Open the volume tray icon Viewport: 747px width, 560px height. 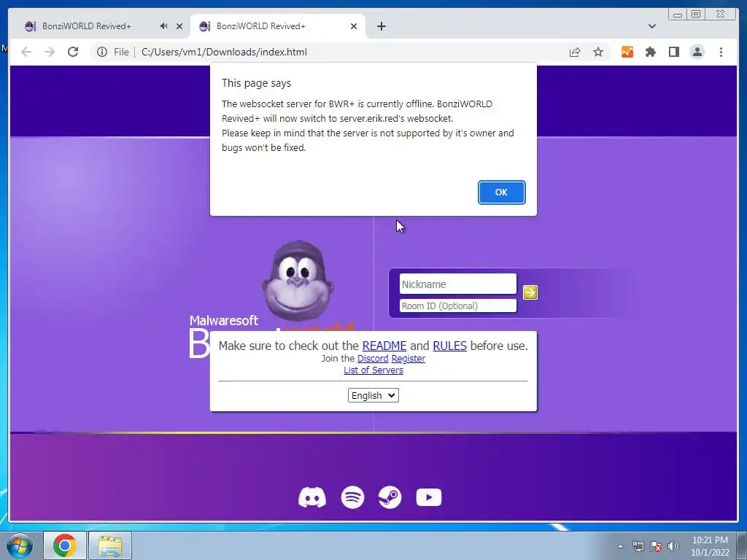coord(673,546)
